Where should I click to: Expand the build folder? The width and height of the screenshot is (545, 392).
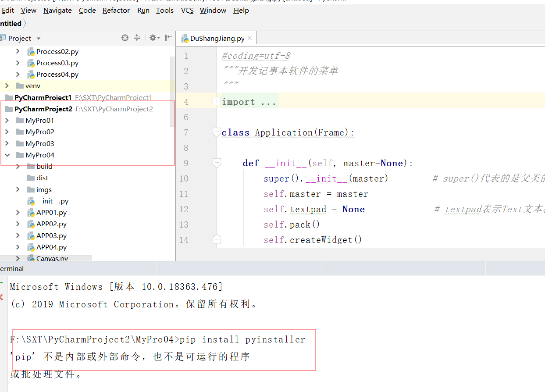pos(18,166)
